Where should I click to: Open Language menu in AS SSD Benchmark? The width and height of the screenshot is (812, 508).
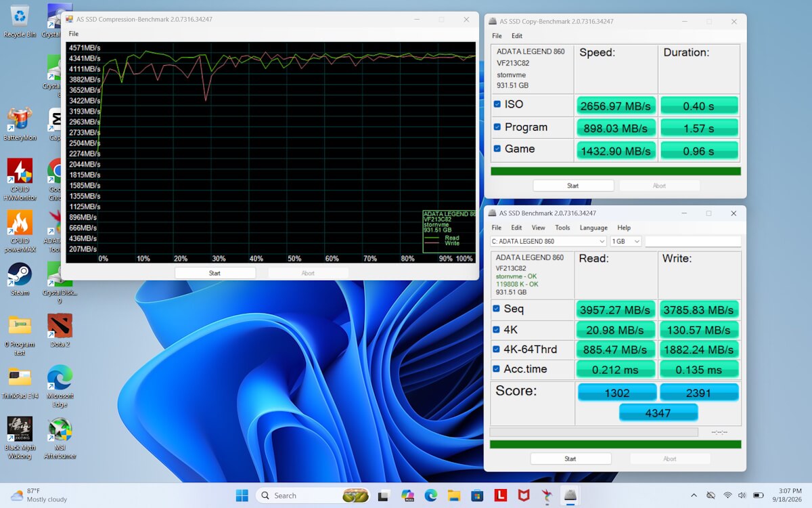click(x=593, y=228)
